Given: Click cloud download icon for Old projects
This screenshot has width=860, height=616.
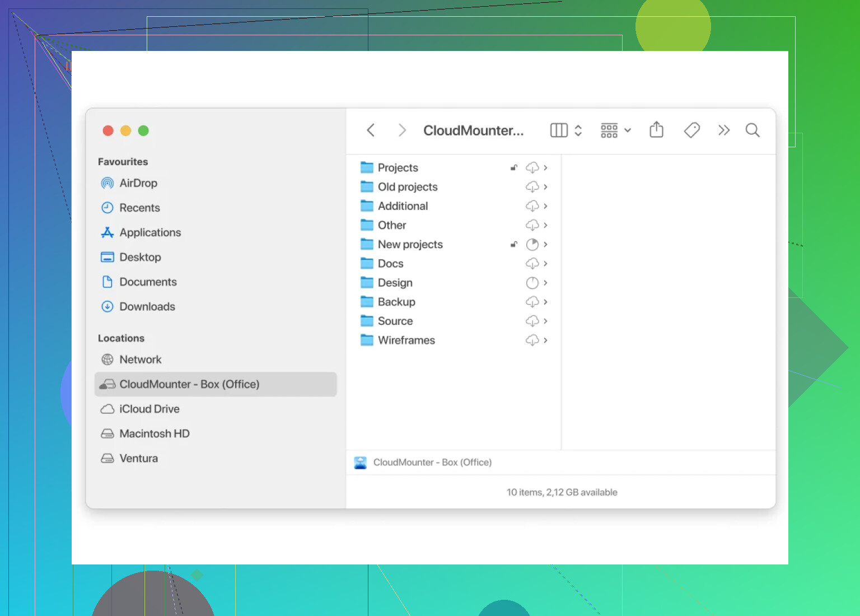Looking at the screenshot, I should coord(532,187).
